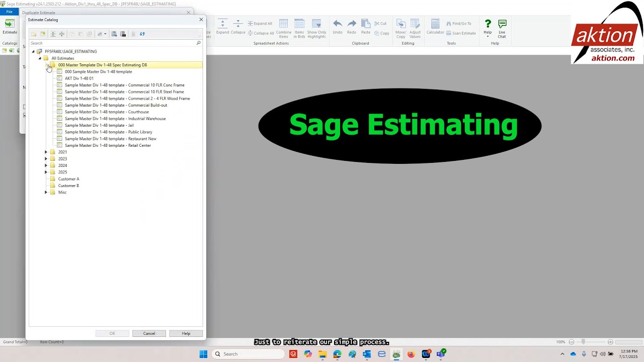
Task: Collapse the PF5FR48L\SAGE_ESTIMATING root node
Action: pos(33,51)
